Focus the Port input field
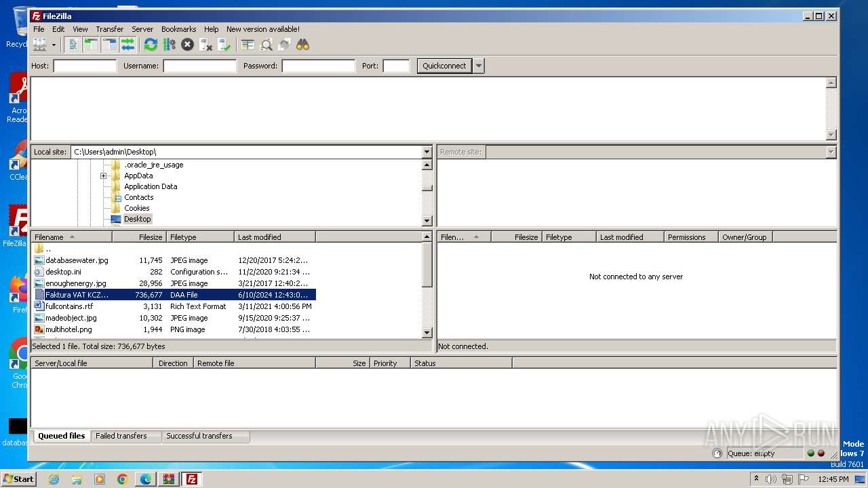This screenshot has height=488, width=868. (396, 66)
